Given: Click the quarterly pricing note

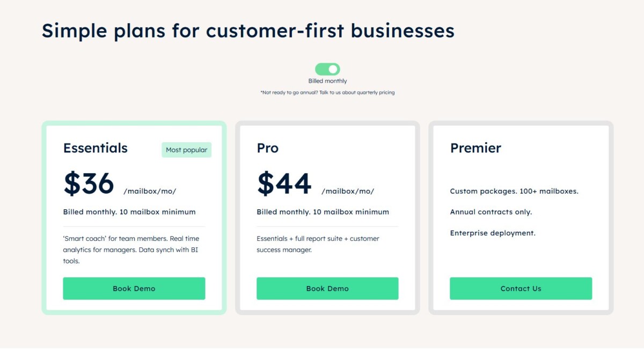Looking at the screenshot, I should (327, 92).
